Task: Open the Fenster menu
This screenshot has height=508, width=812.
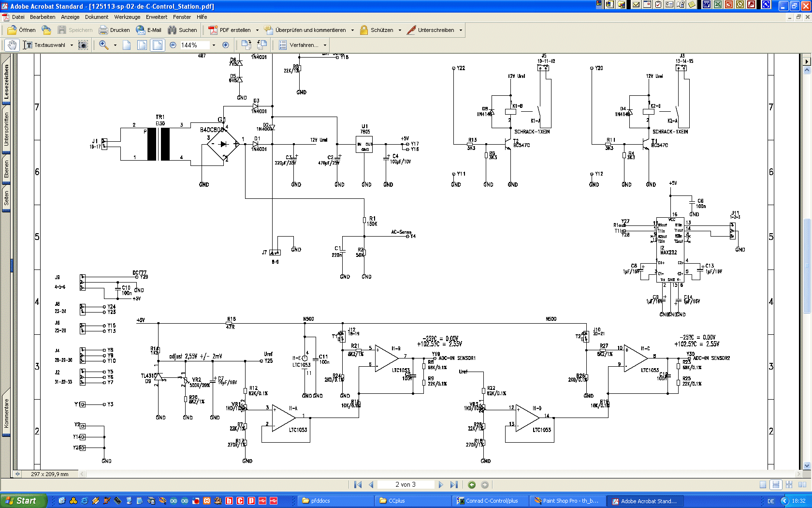Action: (x=182, y=17)
